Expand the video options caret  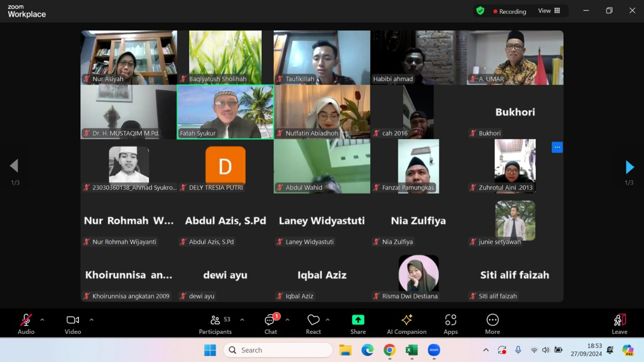tap(91, 320)
